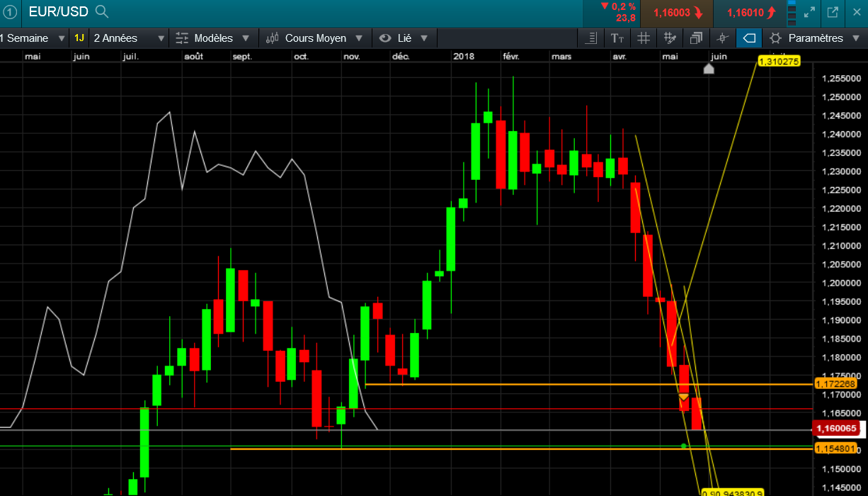The height and width of the screenshot is (496, 868).
Task: Click the sell price 1,16003 button
Action: [678, 13]
